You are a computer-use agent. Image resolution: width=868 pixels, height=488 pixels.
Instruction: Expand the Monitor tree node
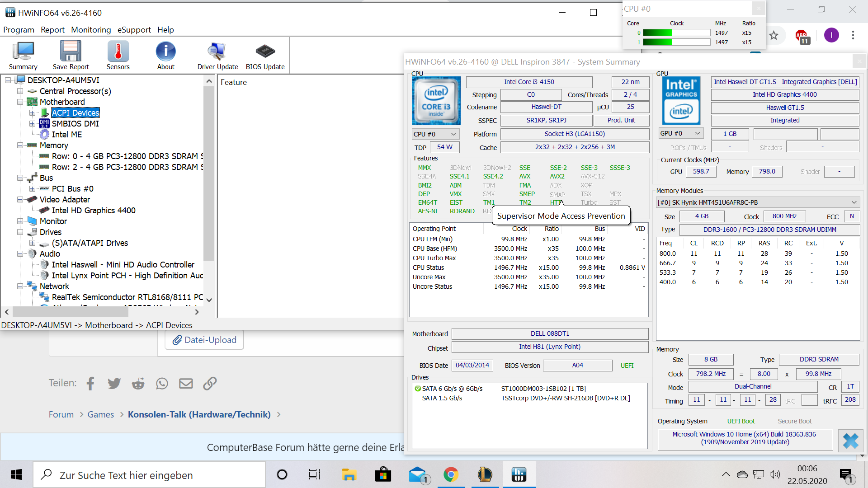tap(20, 221)
